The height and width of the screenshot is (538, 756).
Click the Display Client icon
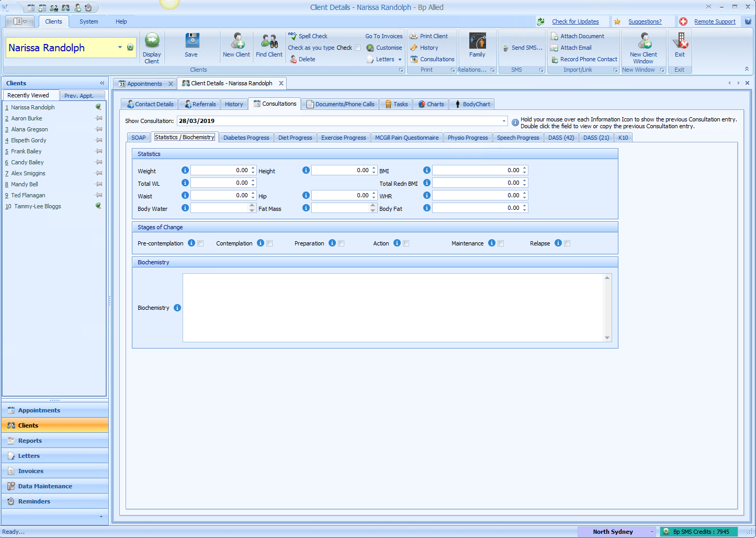point(152,41)
